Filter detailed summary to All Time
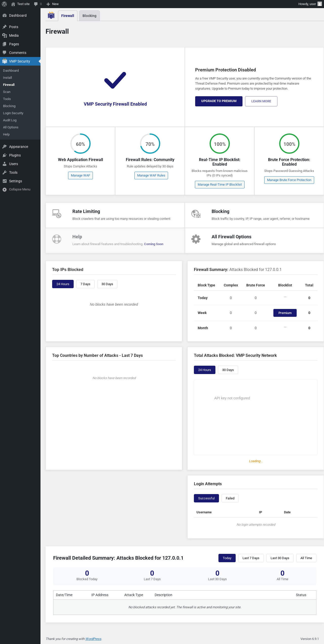Screen dimensions: 324x644 306,558
